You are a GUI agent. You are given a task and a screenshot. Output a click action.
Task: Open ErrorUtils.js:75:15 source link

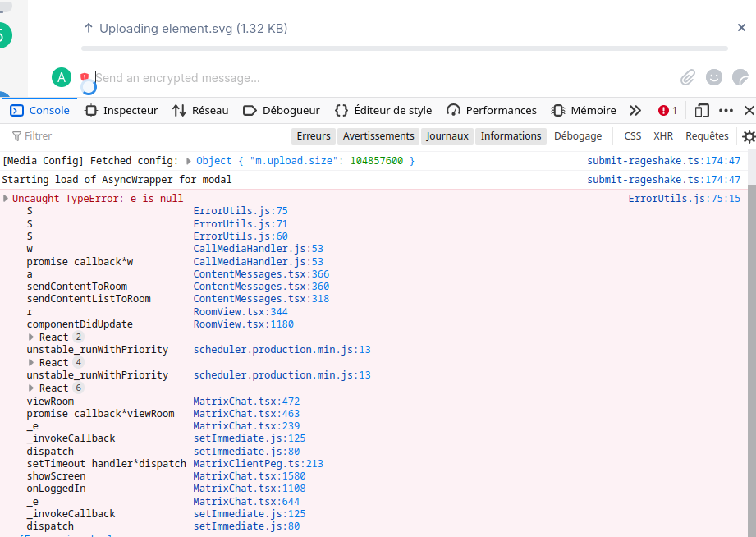[684, 199]
